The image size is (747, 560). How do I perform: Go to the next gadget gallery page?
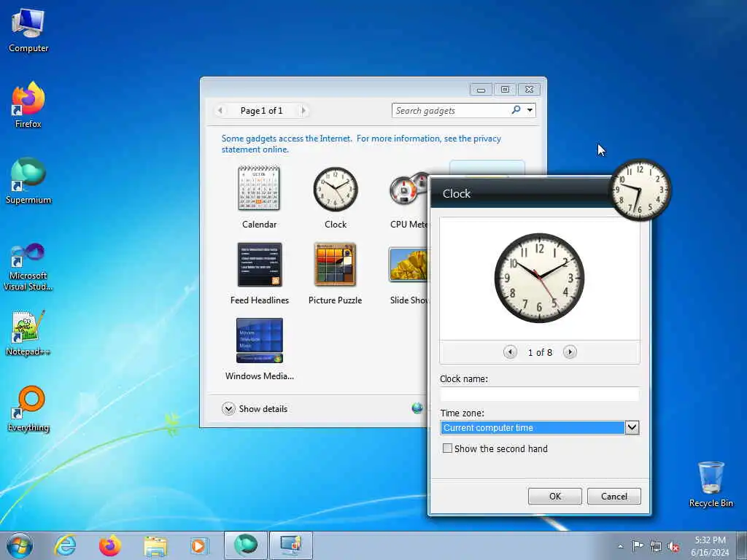tap(303, 111)
